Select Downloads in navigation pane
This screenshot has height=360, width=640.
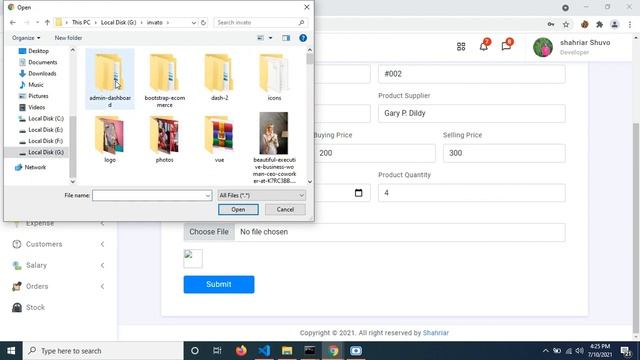[x=42, y=73]
